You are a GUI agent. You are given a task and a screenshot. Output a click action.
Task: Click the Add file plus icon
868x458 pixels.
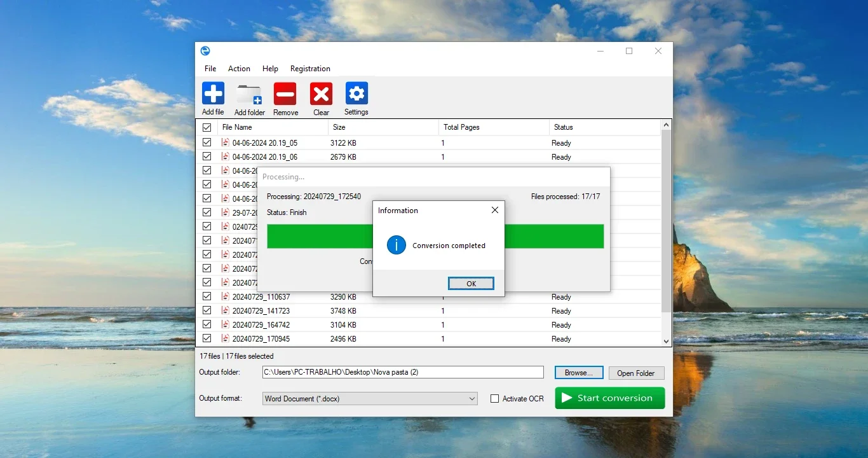214,93
